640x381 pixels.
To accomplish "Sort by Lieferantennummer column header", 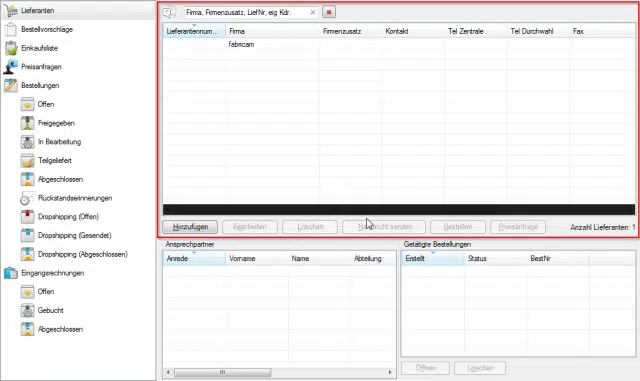I will [x=194, y=31].
